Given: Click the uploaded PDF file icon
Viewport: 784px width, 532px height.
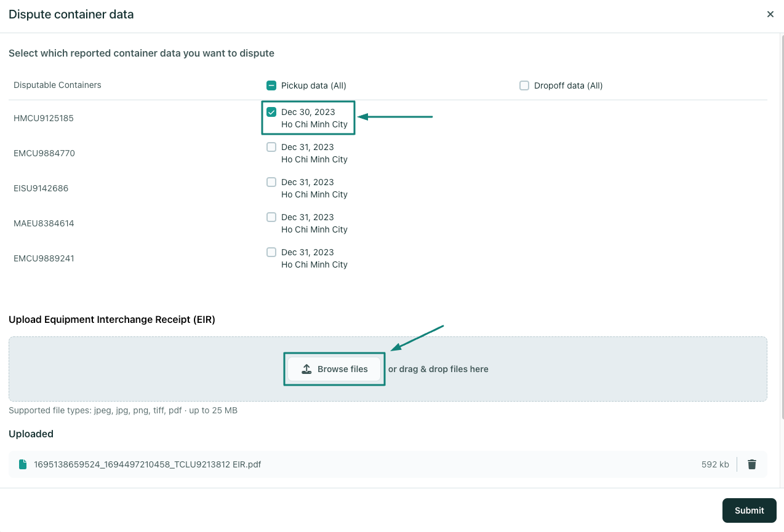Looking at the screenshot, I should pyautogui.click(x=23, y=464).
